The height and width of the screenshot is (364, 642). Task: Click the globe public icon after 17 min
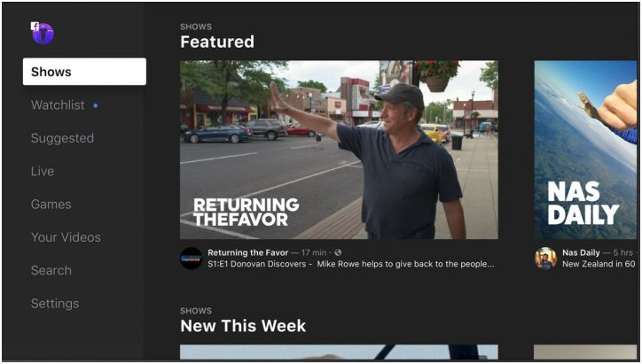point(338,252)
